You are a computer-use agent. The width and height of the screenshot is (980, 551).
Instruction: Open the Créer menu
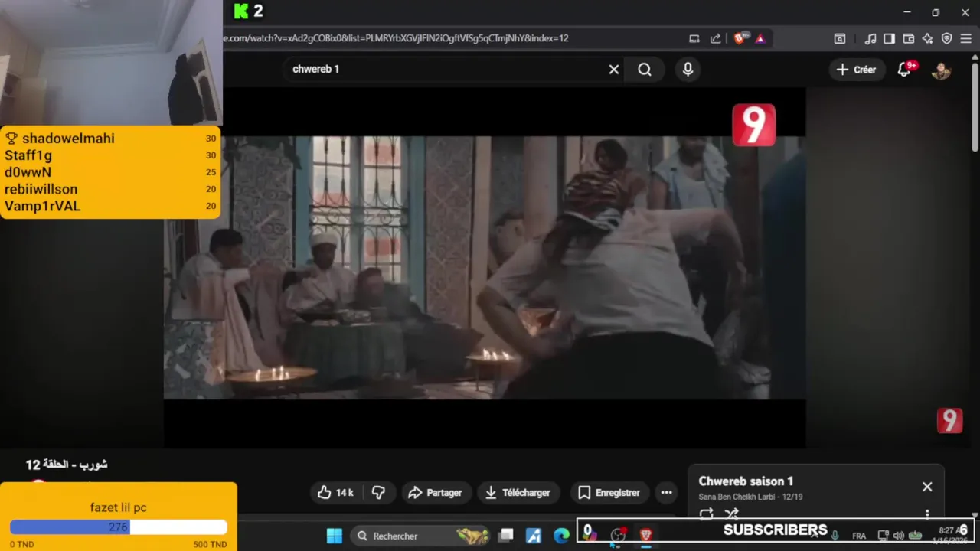[857, 70]
